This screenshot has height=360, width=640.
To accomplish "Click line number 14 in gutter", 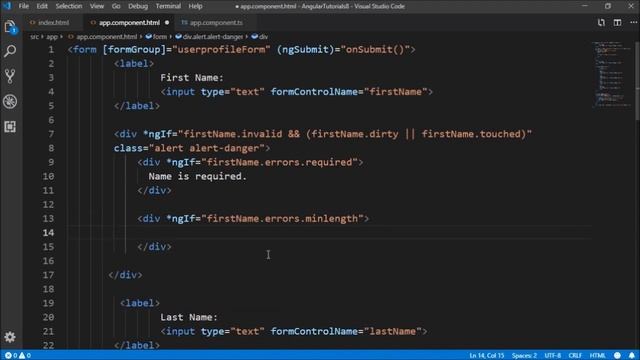I will (48, 233).
